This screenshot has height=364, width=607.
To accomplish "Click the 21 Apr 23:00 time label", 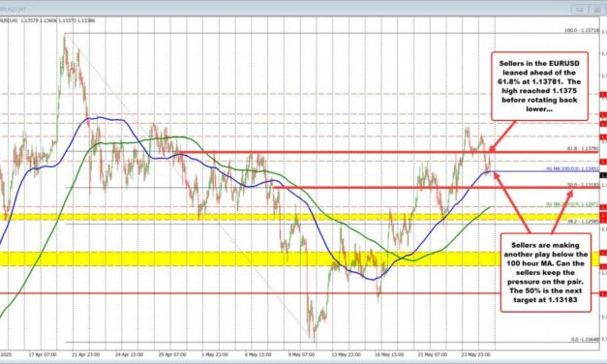I will click(x=85, y=354).
